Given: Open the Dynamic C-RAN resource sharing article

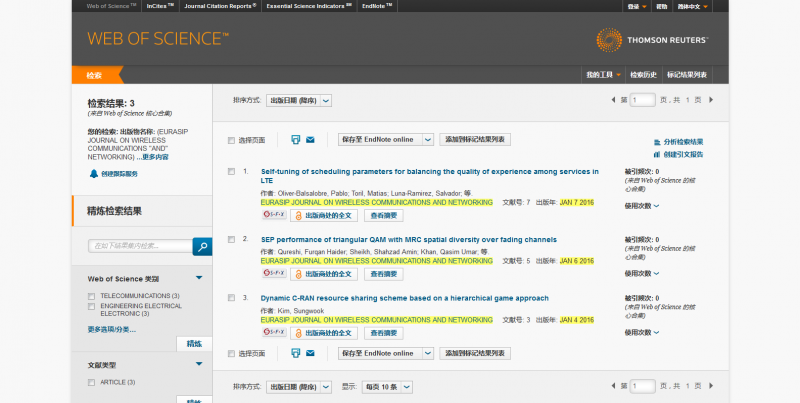Looking at the screenshot, I should [x=405, y=298].
